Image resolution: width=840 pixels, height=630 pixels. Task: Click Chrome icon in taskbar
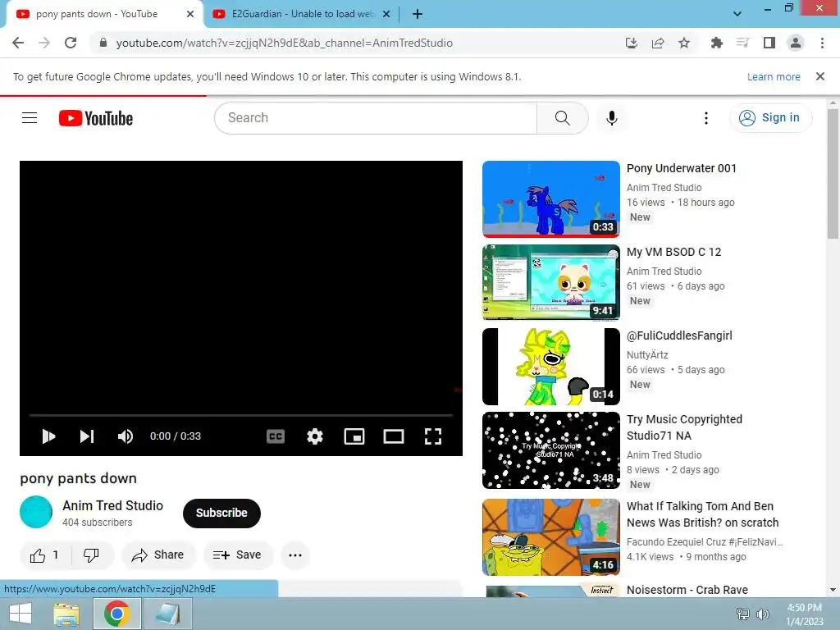point(117,614)
